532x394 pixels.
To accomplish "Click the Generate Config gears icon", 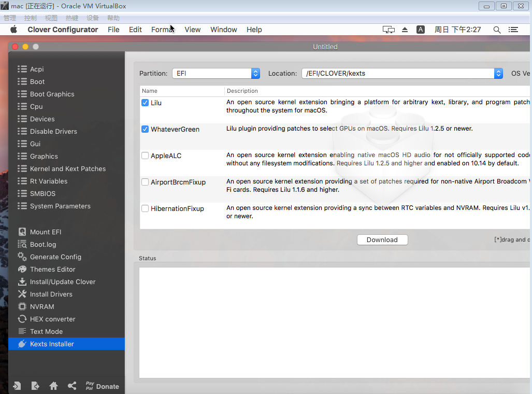I will (x=22, y=257).
